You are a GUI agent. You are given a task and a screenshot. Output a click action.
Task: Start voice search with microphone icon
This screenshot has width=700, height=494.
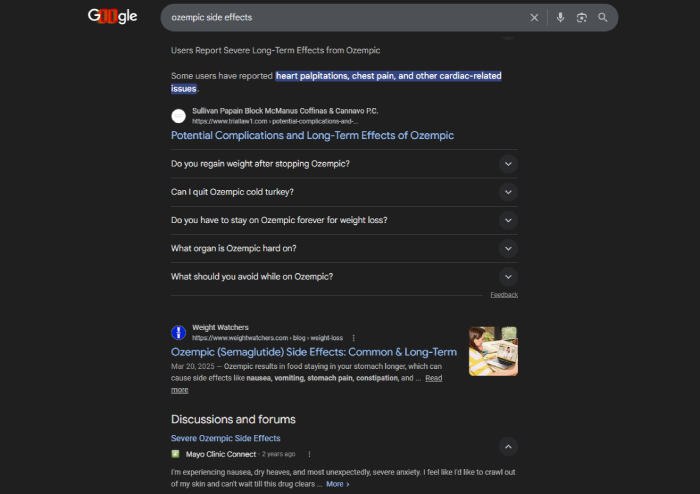(x=560, y=17)
